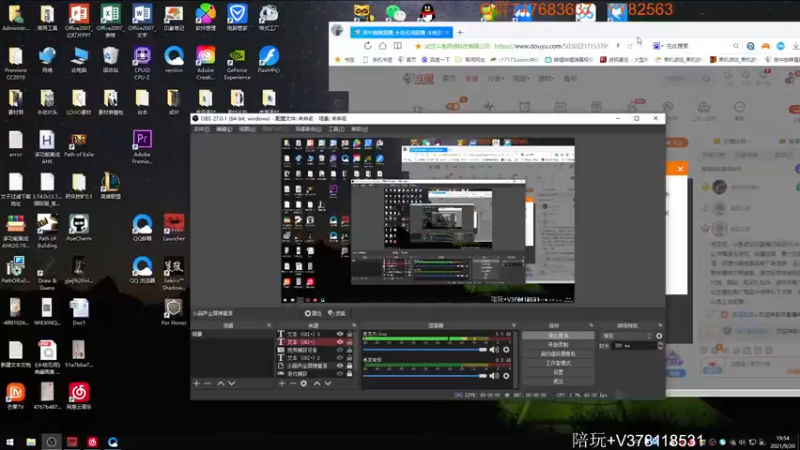This screenshot has width=800, height=450.
Task: Open 工具(T) menu in OBS
Action: pyautogui.click(x=336, y=129)
